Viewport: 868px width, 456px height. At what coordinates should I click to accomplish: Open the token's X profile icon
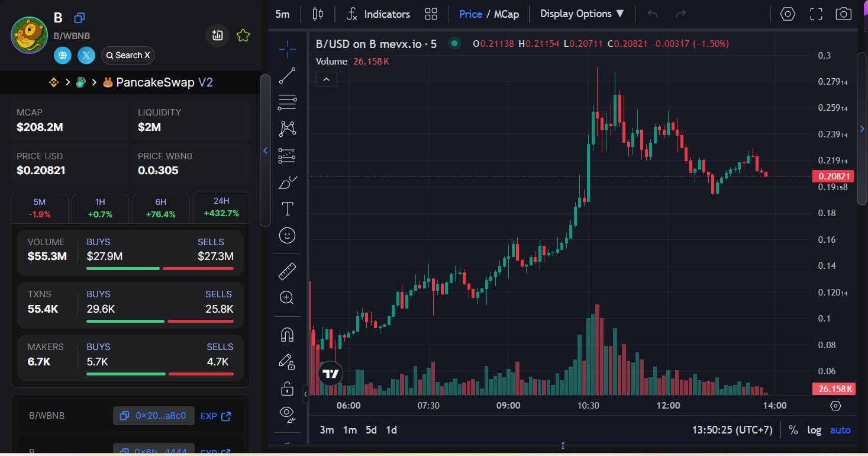tap(87, 56)
